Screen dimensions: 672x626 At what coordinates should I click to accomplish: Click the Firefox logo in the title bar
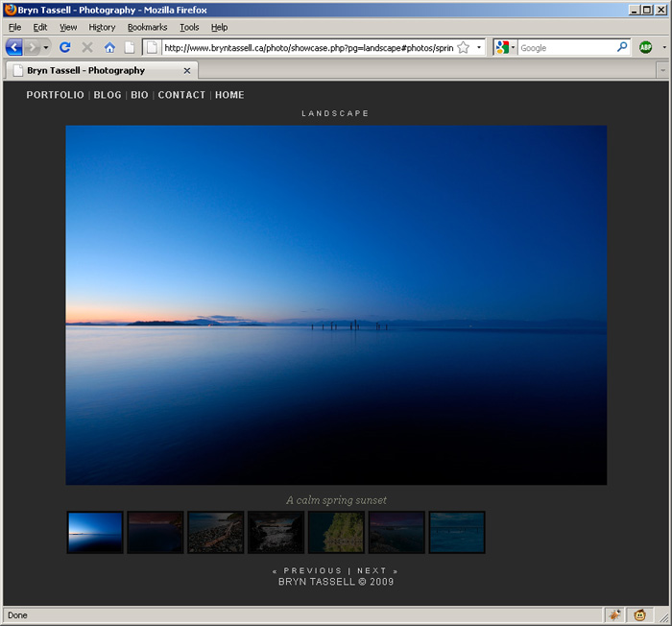[11, 10]
